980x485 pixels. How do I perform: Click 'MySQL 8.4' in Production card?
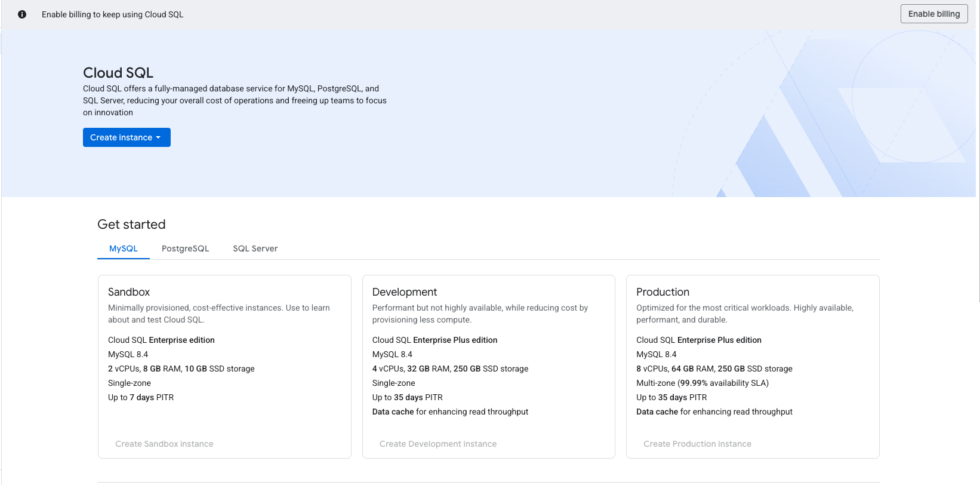point(657,354)
